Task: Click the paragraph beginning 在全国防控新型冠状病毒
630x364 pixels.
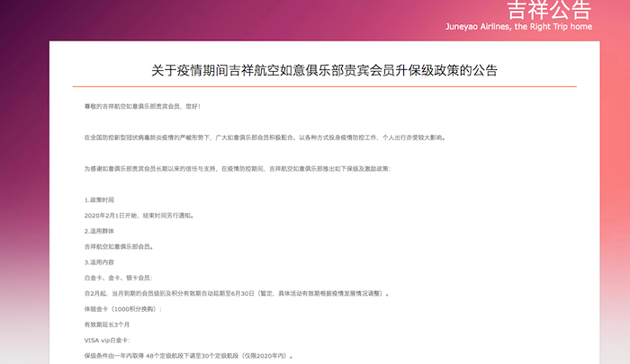Action: click(265, 138)
